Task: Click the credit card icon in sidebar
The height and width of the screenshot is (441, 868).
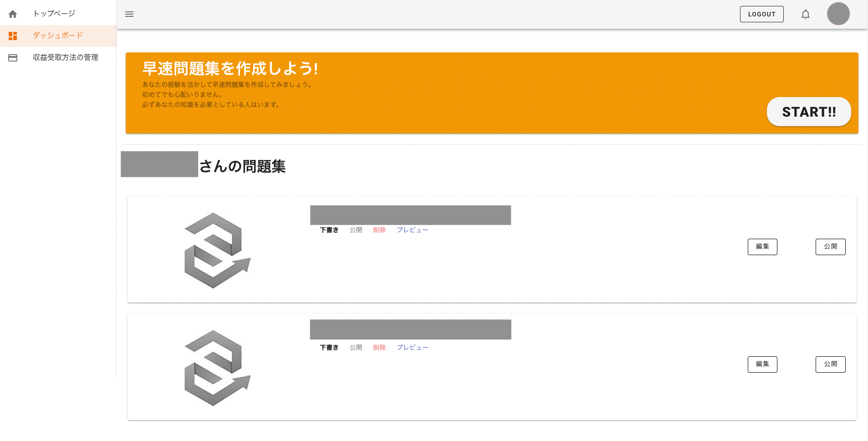Action: [13, 58]
